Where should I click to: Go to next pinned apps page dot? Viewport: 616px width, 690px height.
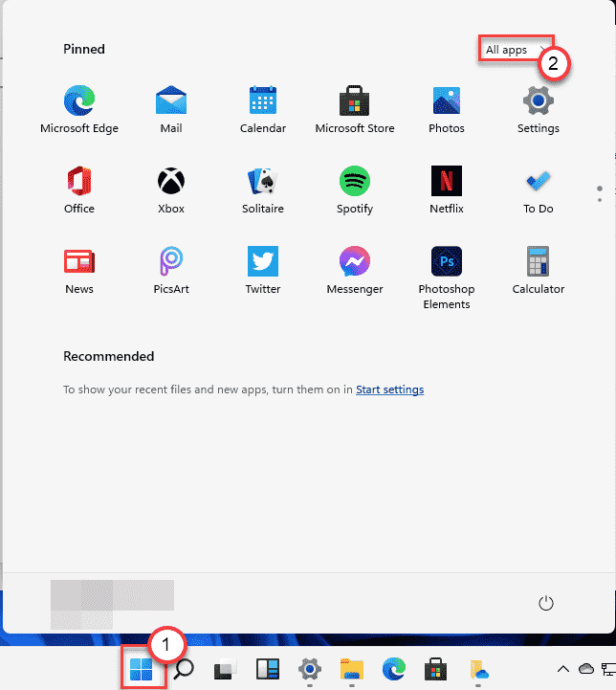point(599,199)
